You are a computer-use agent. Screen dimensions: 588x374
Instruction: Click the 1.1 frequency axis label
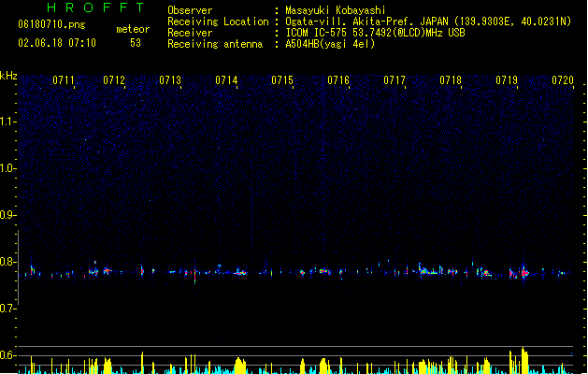[7, 122]
